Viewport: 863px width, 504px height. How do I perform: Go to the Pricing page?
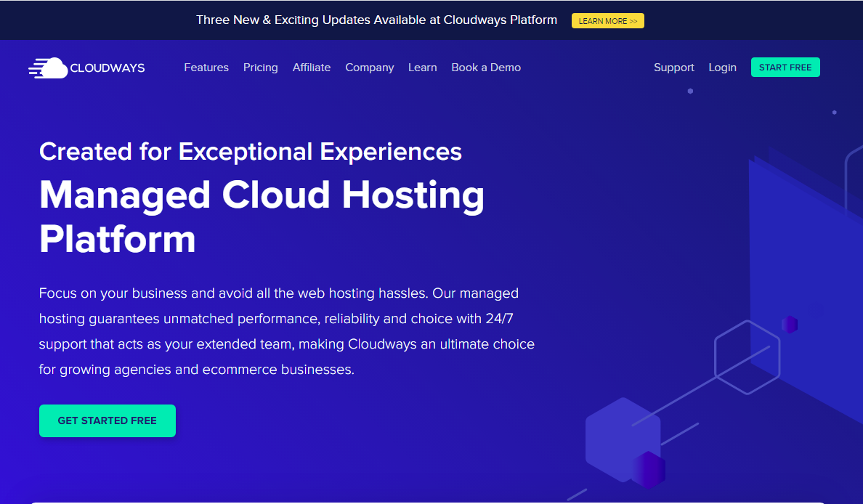click(260, 67)
